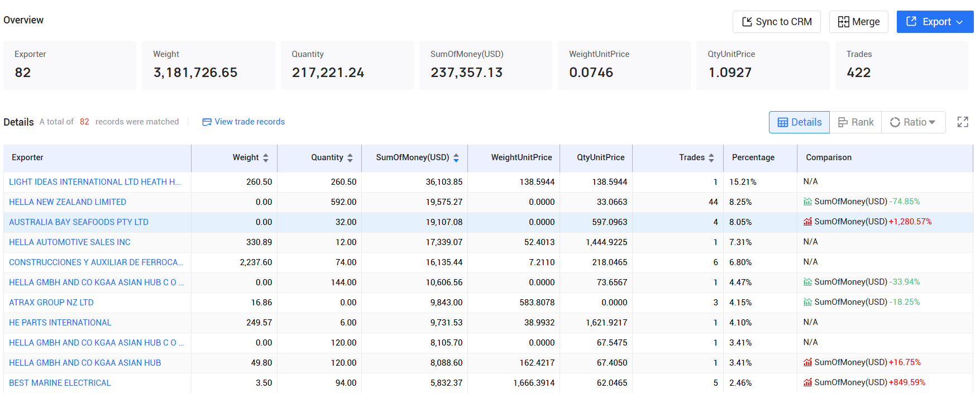Click the Trades 422 overview card

(x=902, y=65)
